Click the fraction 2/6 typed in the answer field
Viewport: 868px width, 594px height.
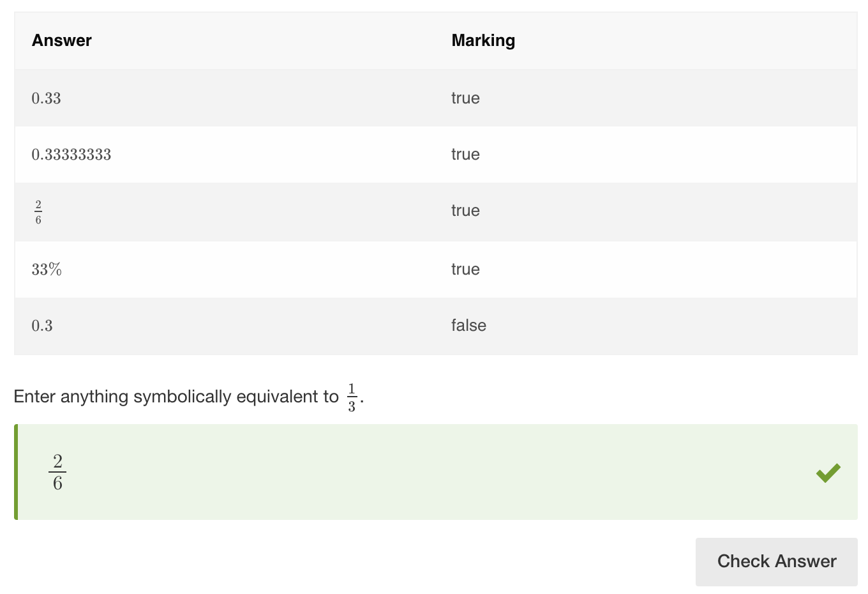(x=57, y=473)
